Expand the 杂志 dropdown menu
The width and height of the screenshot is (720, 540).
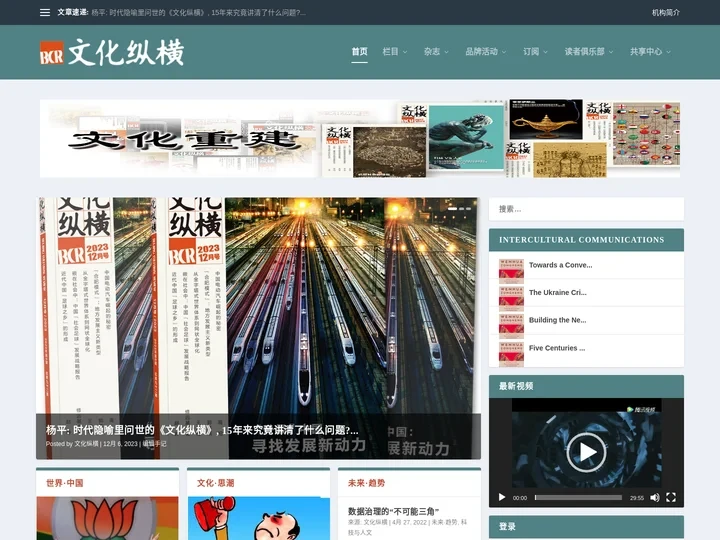click(x=436, y=51)
